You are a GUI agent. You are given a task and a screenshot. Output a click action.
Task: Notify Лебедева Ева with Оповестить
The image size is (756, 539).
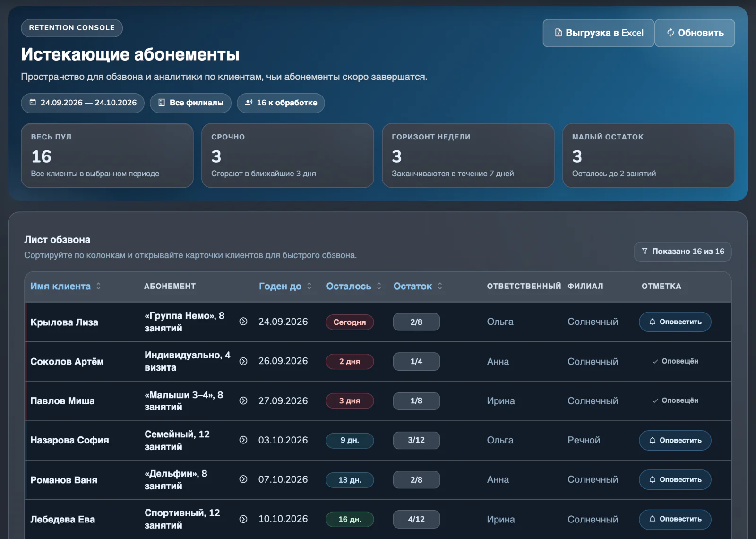click(x=675, y=519)
